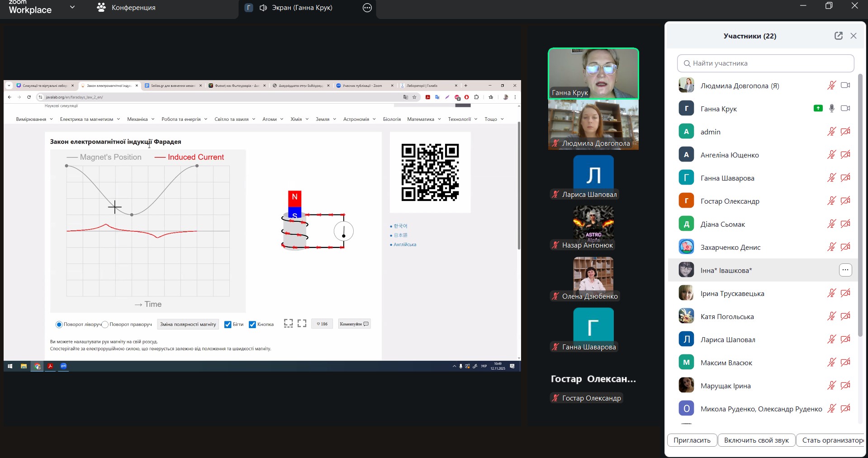Switch to the Конференция tab
Viewport: 868px width, 458px height.
pyautogui.click(x=127, y=8)
